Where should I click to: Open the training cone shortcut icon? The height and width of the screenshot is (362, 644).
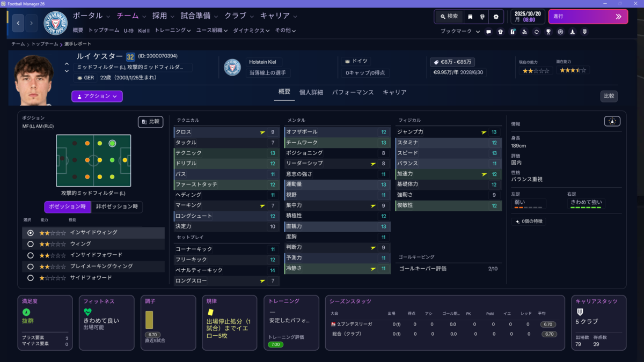pyautogui.click(x=573, y=32)
